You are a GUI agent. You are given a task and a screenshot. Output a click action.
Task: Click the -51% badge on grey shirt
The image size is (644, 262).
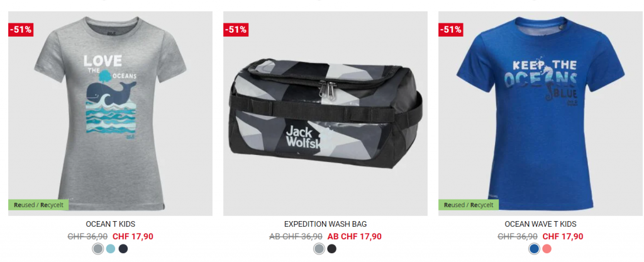coord(21,30)
